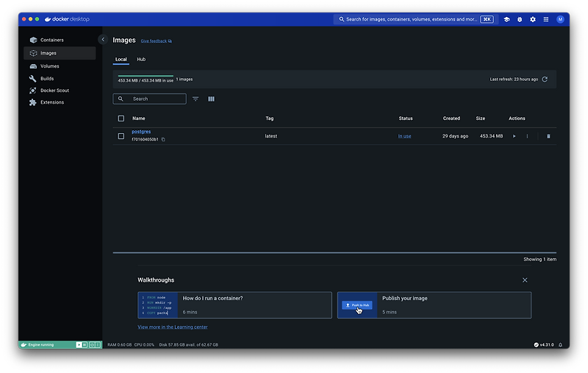Screen dimensions: 588x373
Task: Click the version v4.31.0 indicator
Action: pyautogui.click(x=544, y=345)
